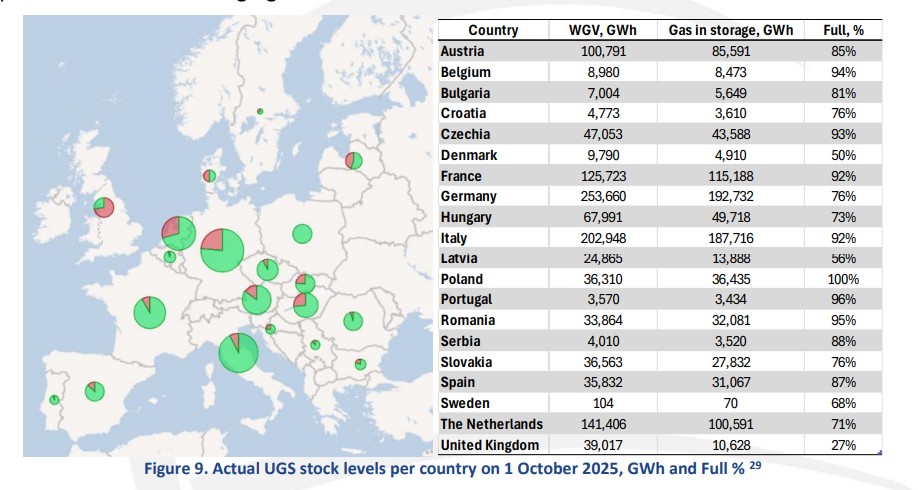Click the United Kingdom 27% cell

[842, 445]
